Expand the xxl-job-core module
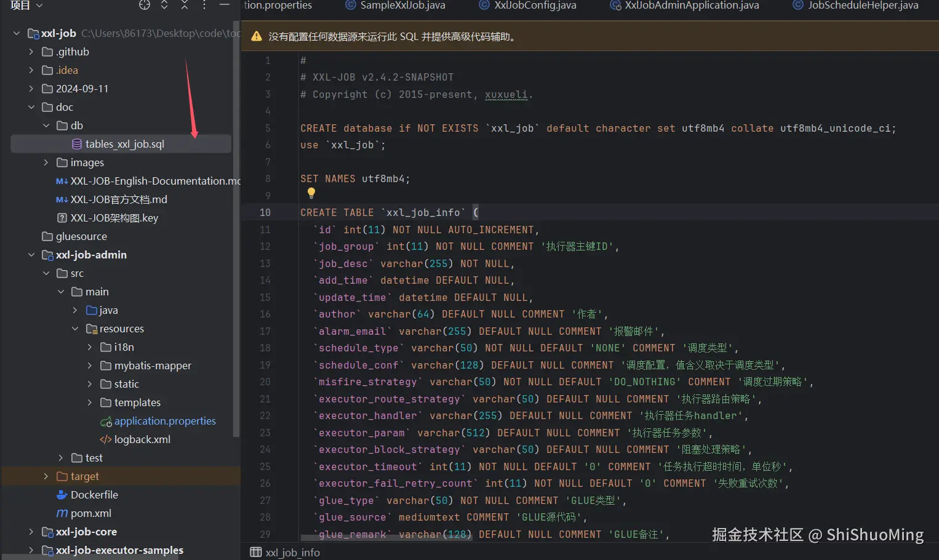Screen dimensions: 939x560 [x=31, y=532]
